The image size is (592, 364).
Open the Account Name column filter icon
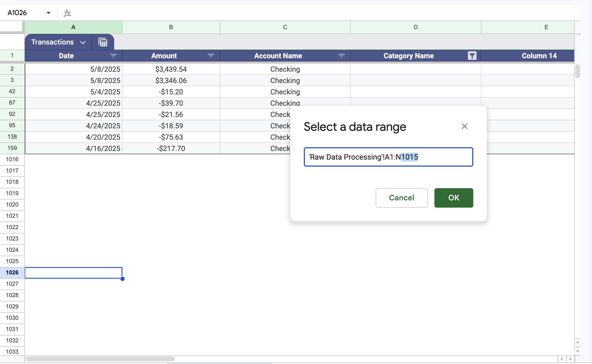click(x=342, y=56)
